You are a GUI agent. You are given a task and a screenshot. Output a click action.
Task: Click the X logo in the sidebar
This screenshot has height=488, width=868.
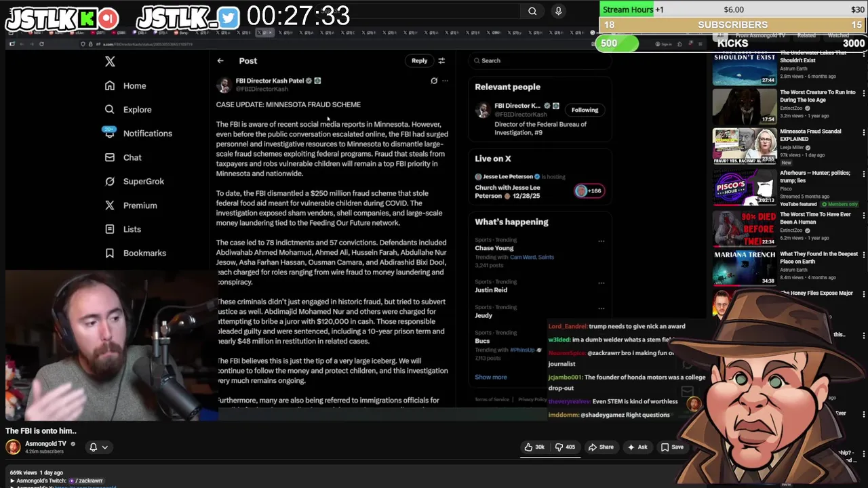point(110,62)
